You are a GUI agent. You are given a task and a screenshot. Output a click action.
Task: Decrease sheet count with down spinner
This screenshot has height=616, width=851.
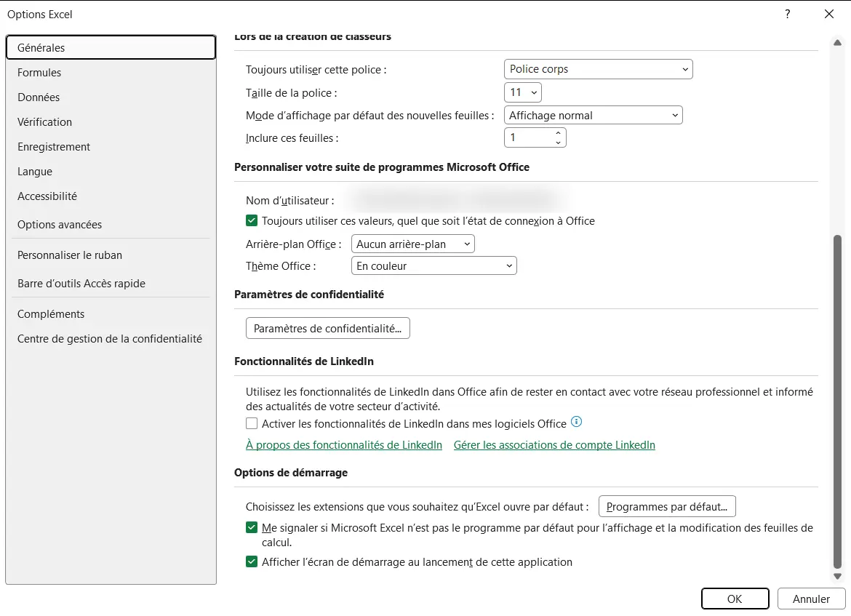(x=558, y=143)
